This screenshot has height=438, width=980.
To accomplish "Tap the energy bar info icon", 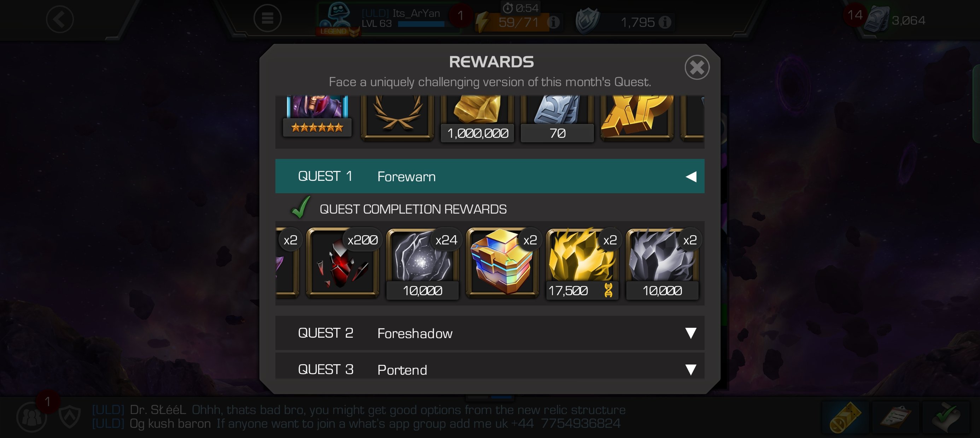I will point(554,22).
